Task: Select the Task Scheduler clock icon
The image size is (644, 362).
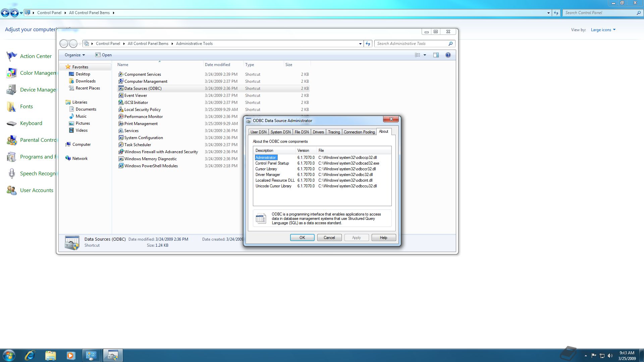Action: [121, 145]
